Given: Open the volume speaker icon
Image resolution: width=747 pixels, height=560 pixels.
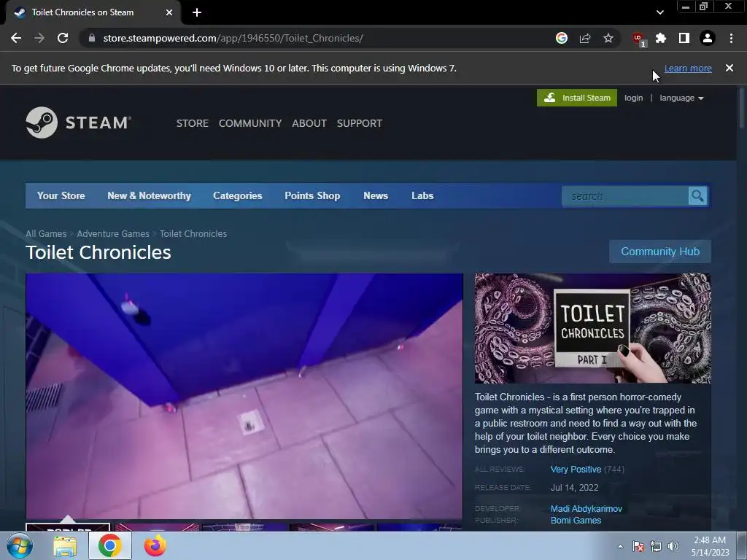Looking at the screenshot, I should 673,546.
